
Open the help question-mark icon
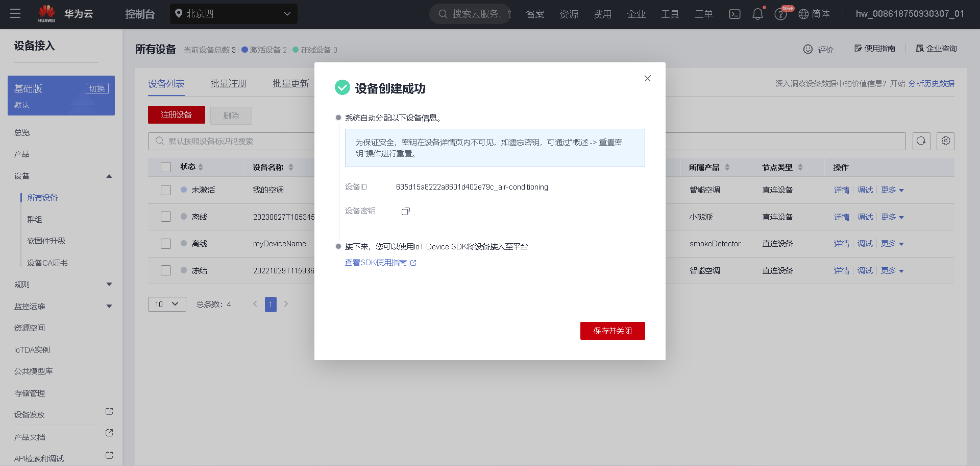780,14
